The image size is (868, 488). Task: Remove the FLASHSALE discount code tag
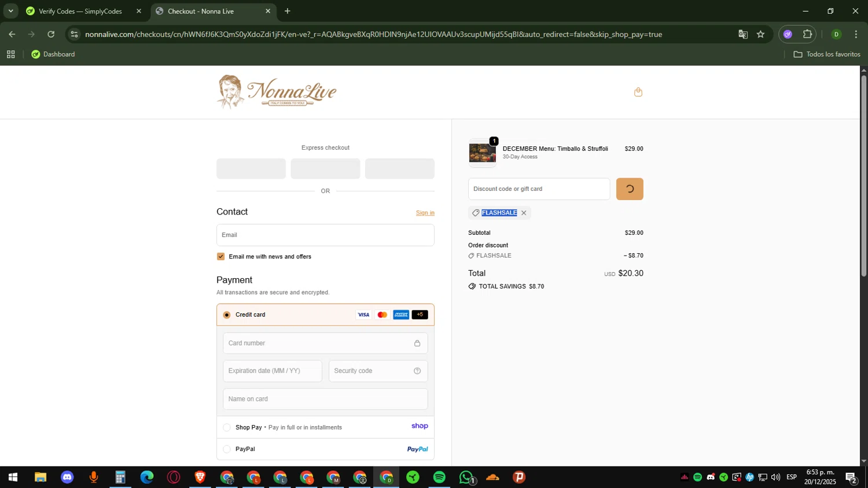tap(524, 213)
